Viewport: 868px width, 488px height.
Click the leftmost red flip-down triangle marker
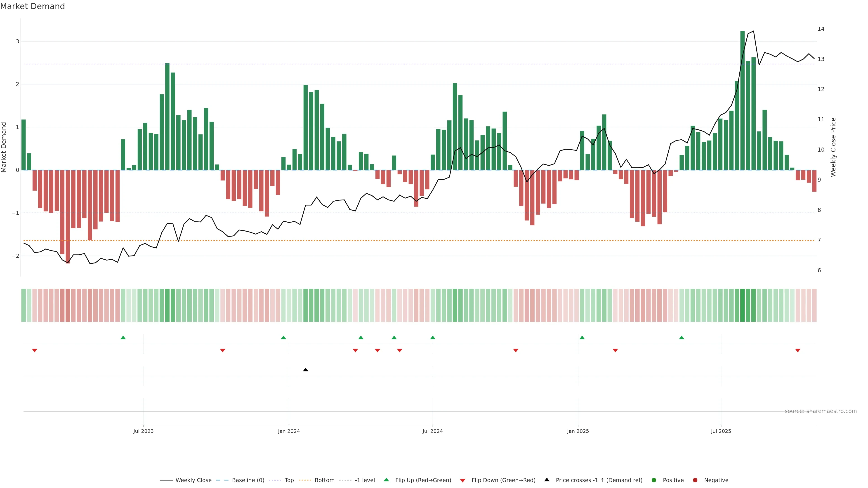pyautogui.click(x=34, y=351)
